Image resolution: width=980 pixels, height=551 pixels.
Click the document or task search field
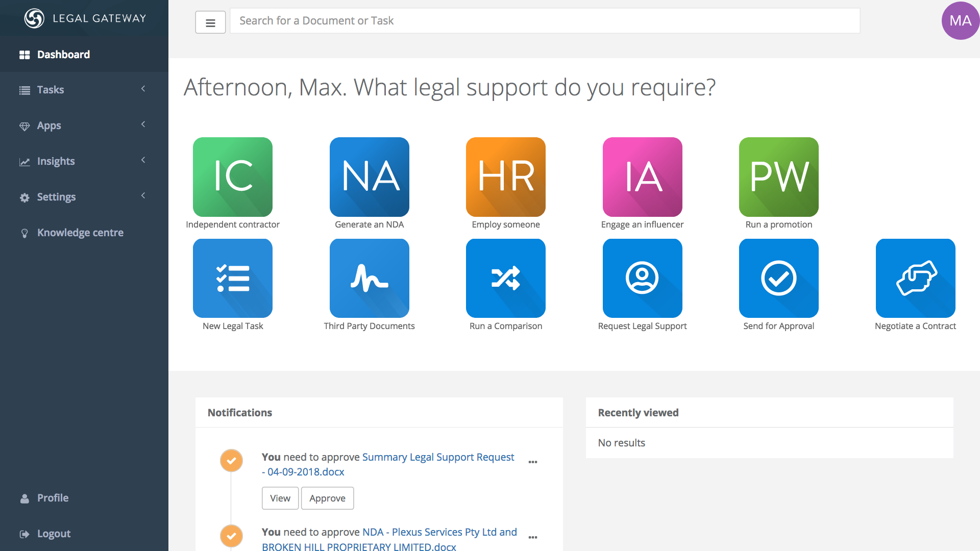click(x=545, y=21)
